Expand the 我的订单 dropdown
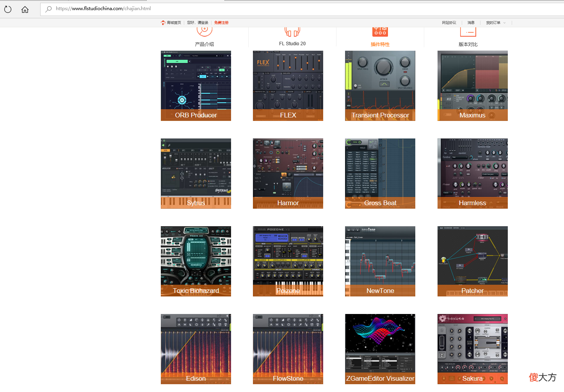The width and height of the screenshot is (564, 392). coord(496,23)
